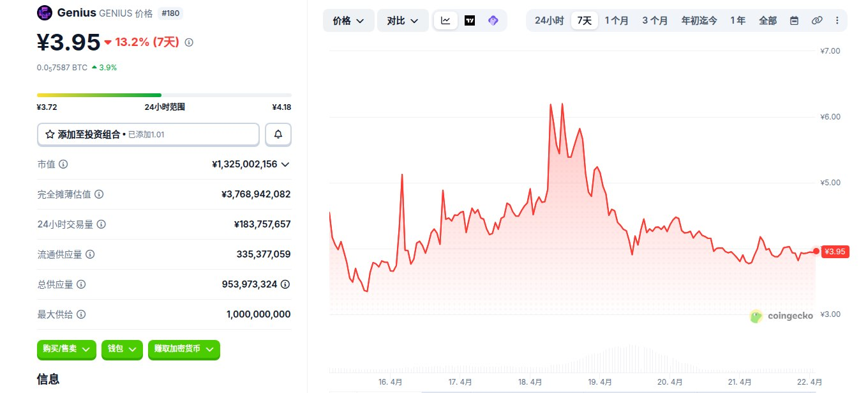Select 3个月 time range
The image size is (868, 393).
[x=655, y=20]
